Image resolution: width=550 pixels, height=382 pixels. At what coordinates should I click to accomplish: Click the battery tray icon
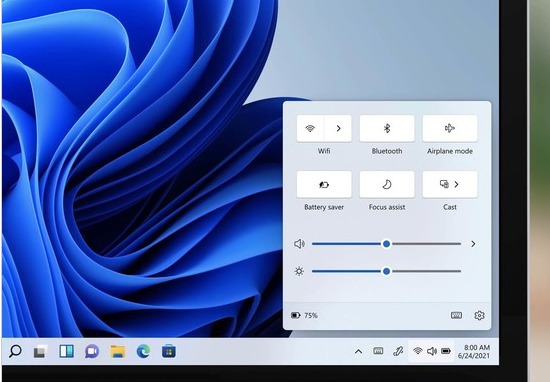(446, 351)
